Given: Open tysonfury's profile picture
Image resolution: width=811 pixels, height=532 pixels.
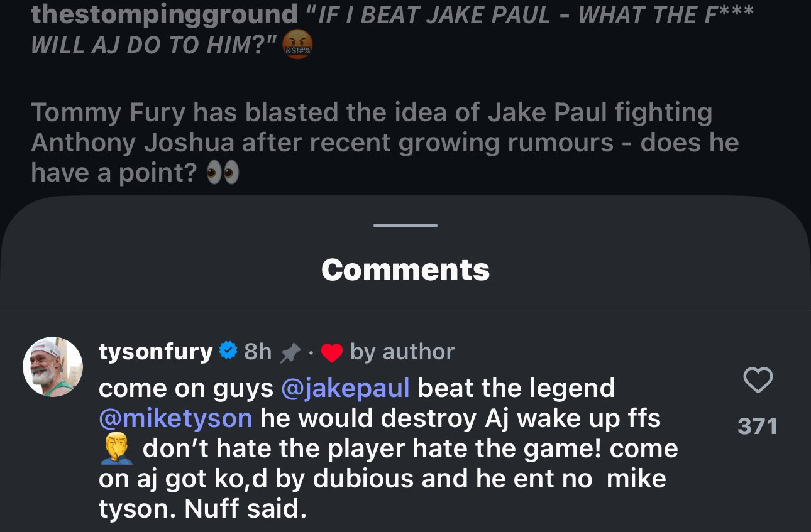Looking at the screenshot, I should click(53, 367).
